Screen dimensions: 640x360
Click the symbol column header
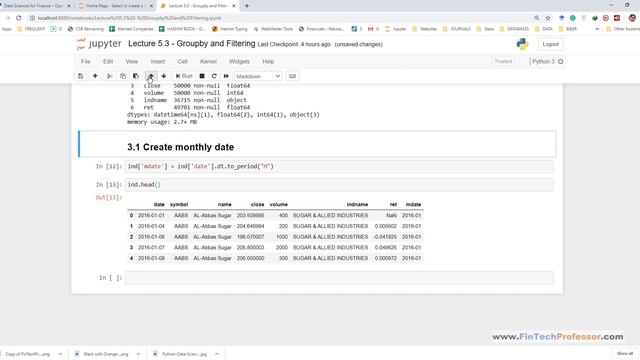(x=179, y=204)
